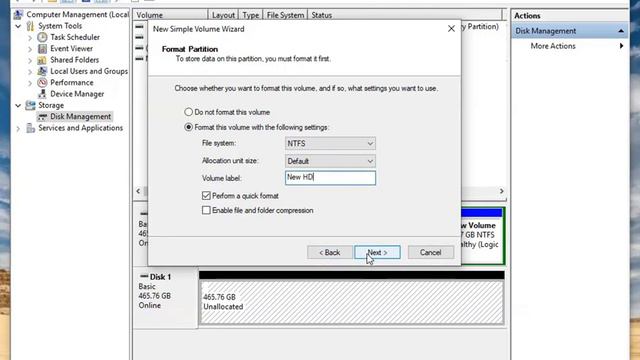
Task: Click the Layout column header
Action: pos(223,15)
